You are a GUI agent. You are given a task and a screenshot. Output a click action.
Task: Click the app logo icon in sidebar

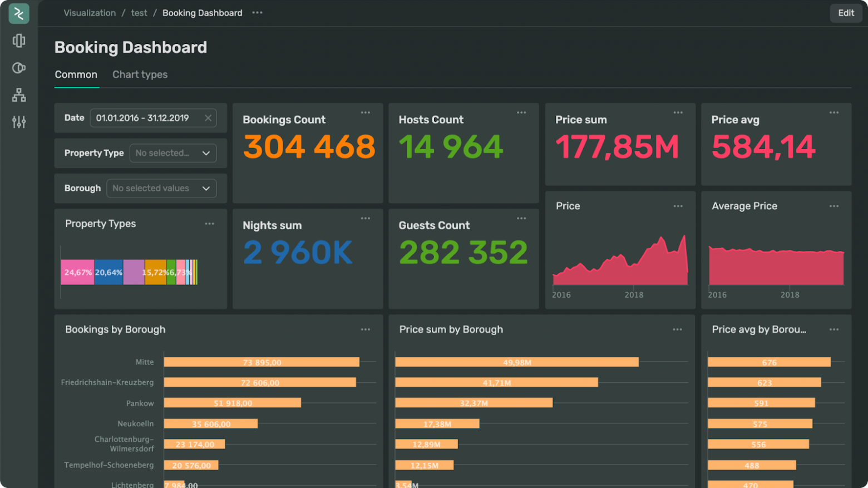coord(19,13)
